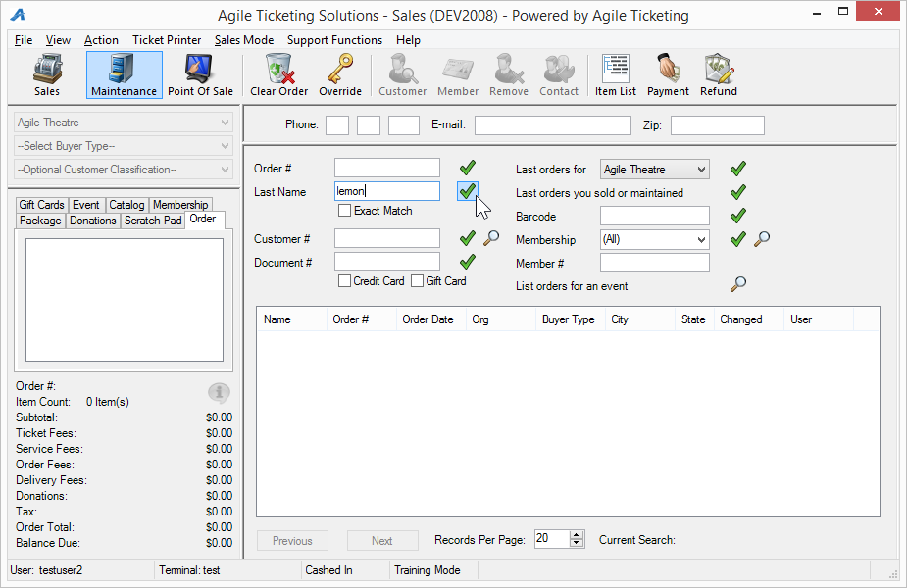Search by Order # green checkmark
This screenshot has height=588, width=907.
[x=468, y=169]
